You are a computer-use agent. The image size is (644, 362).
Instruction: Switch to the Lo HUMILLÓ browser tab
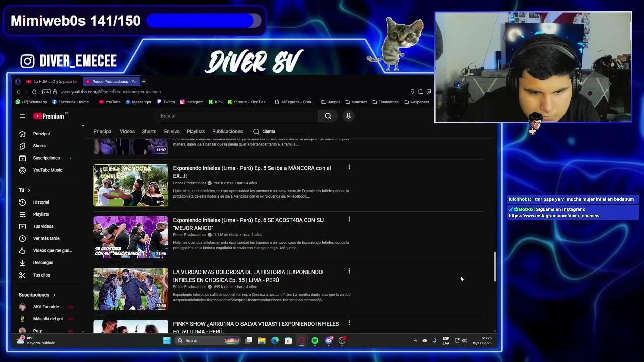pos(52,81)
